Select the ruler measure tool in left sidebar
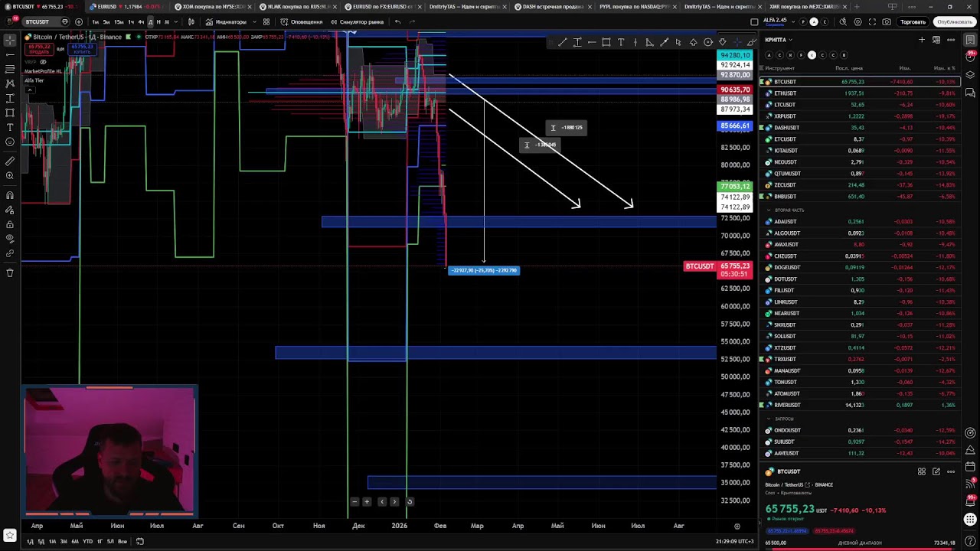Screen dimensions: 980x551 click(10, 161)
